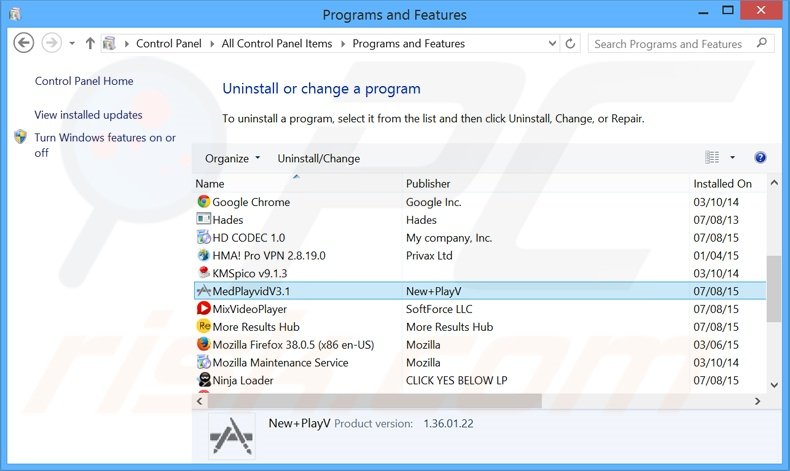
Task: Select Hades program name
Action: [x=228, y=220]
